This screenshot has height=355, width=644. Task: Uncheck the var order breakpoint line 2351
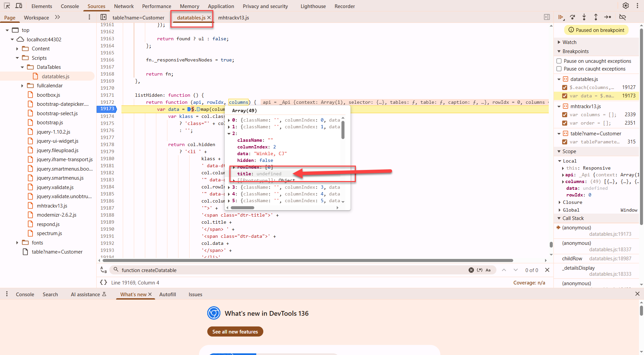point(565,123)
